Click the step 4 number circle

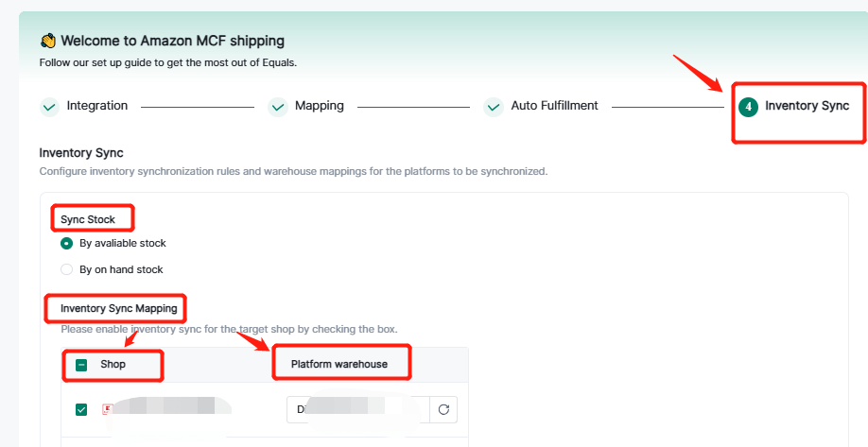tap(749, 107)
